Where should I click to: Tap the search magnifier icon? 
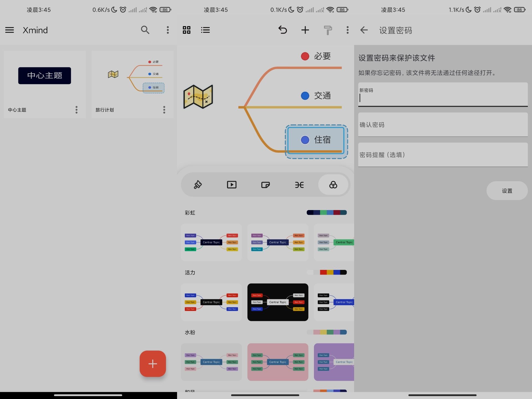pos(145,30)
